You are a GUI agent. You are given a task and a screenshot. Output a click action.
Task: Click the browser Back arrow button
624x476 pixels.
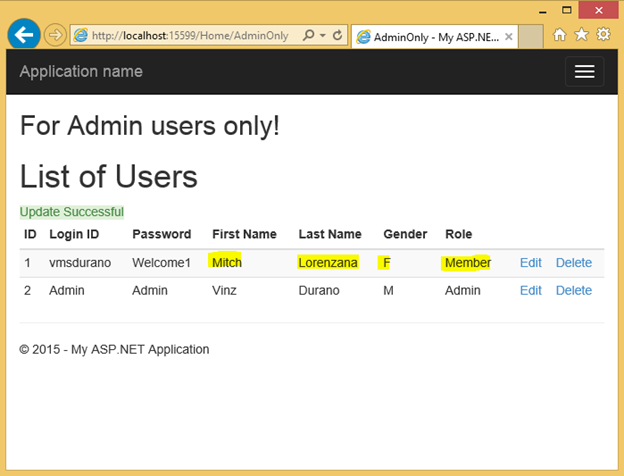pos(23,35)
